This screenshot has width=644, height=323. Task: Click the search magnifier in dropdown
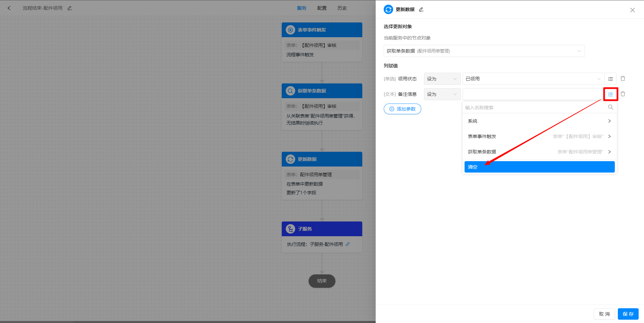[610, 108]
